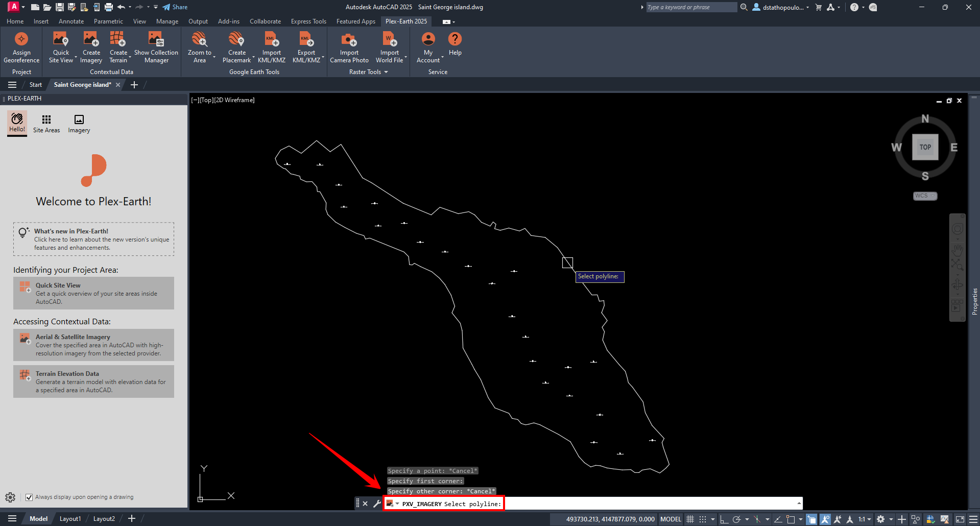Expand the Undo history dropdown arrow
Screen dimensions: 980x526
coord(130,7)
